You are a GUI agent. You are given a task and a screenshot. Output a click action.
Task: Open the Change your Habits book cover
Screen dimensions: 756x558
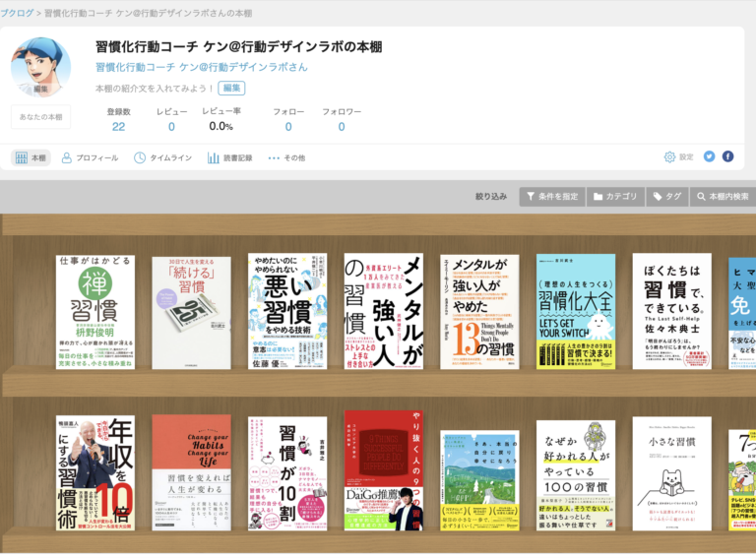coord(191,472)
